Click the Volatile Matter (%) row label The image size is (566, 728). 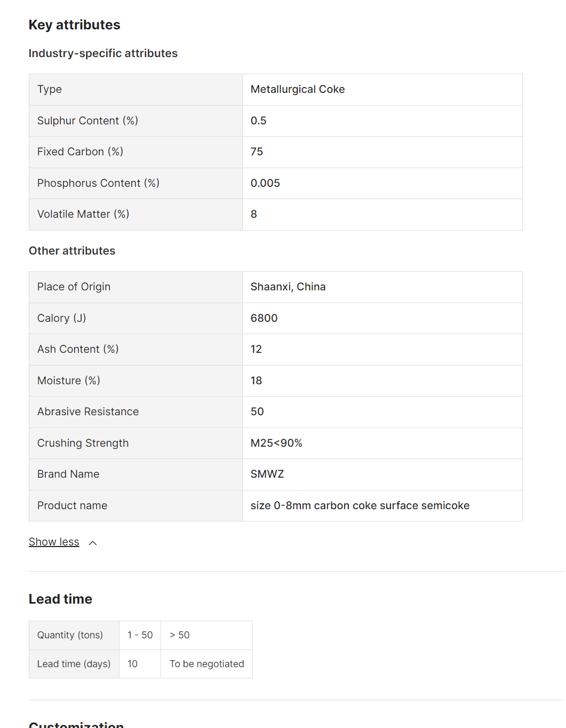(x=83, y=215)
